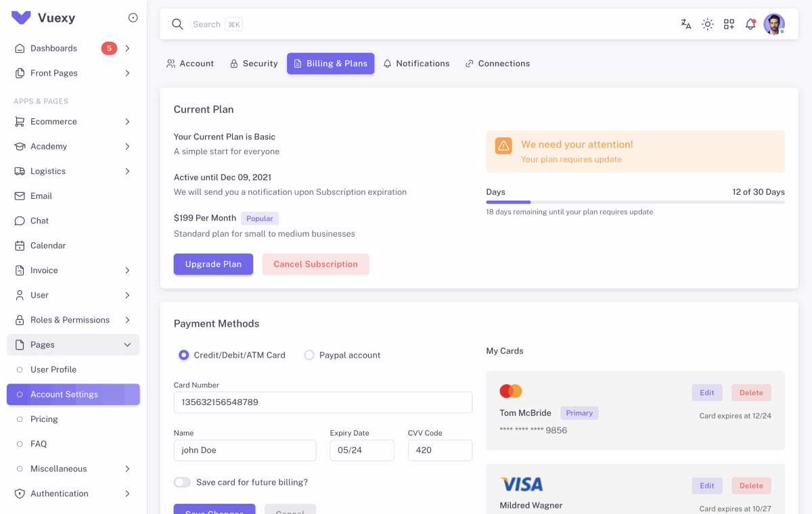The width and height of the screenshot is (812, 514).
Task: Enable Save card for future billing
Action: pyautogui.click(x=182, y=482)
